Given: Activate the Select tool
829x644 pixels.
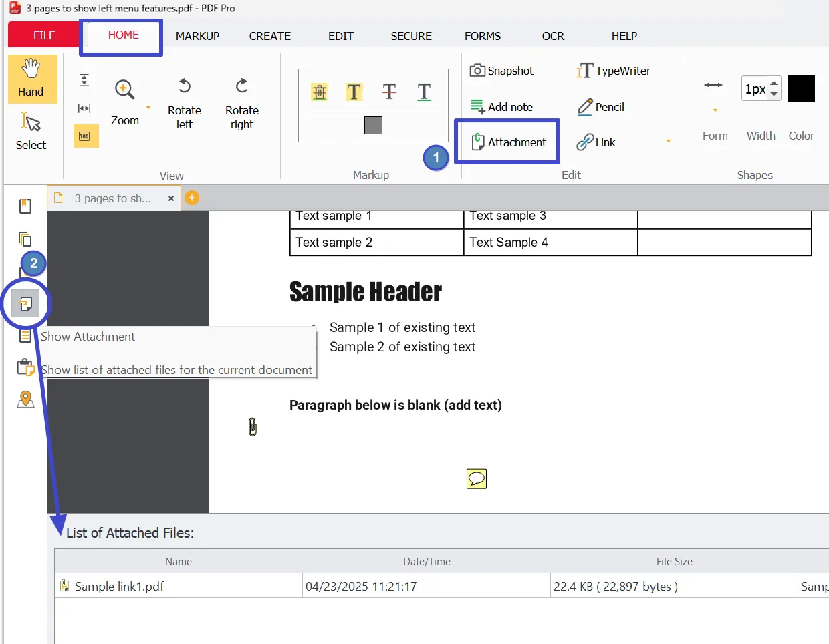Looking at the screenshot, I should point(31,131).
